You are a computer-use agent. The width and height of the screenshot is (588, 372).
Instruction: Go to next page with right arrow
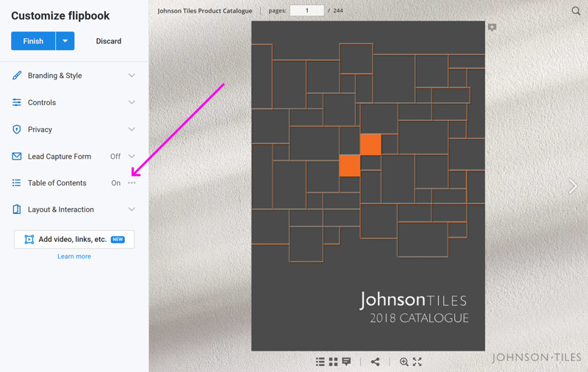(573, 186)
